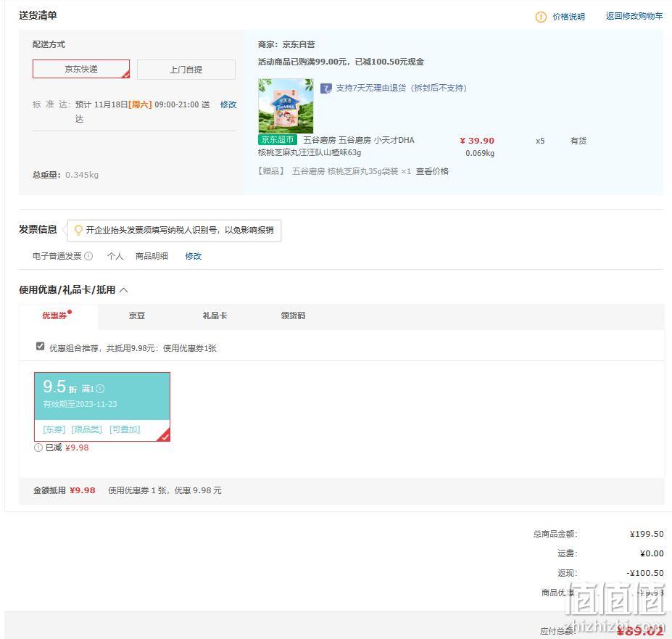Click info icon next to 满1 on coupon

[100, 389]
